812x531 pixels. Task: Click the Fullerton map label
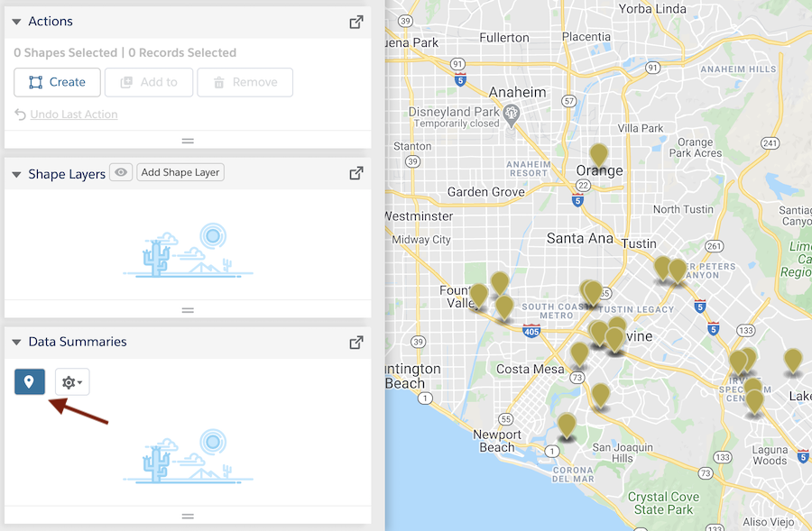click(x=503, y=38)
